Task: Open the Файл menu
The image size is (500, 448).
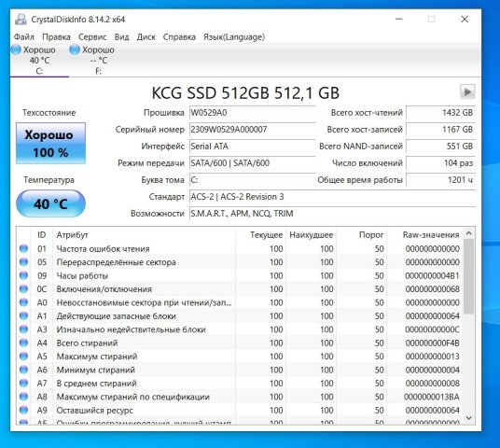Action: click(x=24, y=37)
